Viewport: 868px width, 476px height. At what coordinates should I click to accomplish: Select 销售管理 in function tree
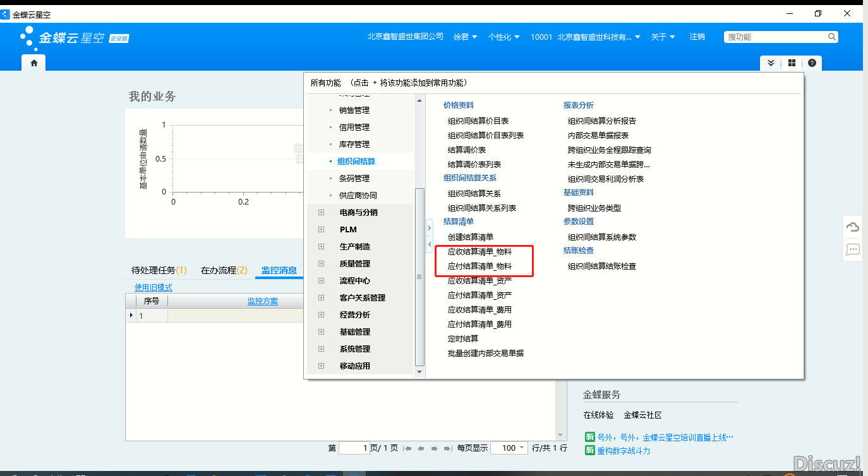[354, 110]
